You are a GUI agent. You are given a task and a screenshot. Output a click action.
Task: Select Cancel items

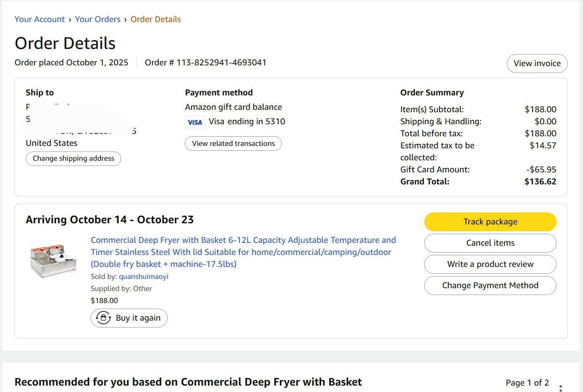pyautogui.click(x=490, y=243)
